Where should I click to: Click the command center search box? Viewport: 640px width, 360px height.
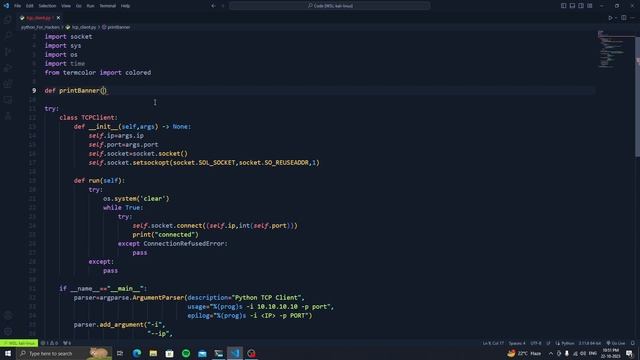point(330,6)
